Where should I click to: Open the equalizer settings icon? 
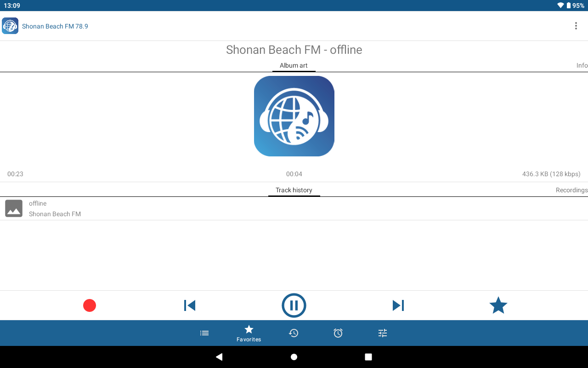click(383, 333)
